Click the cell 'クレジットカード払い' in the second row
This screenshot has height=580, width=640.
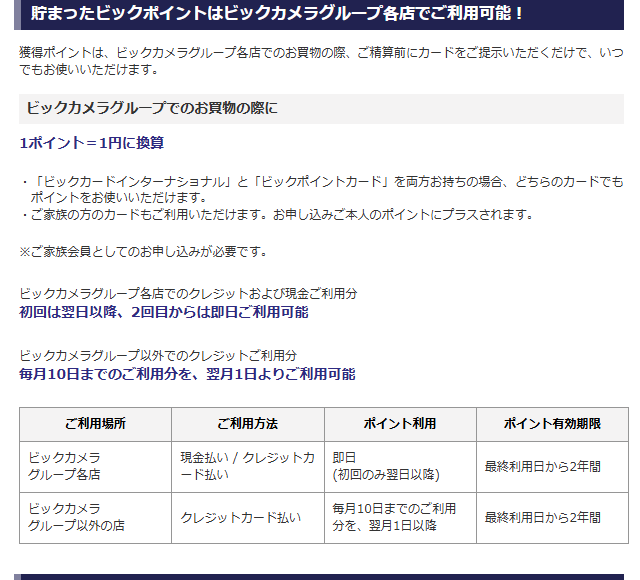(248, 518)
